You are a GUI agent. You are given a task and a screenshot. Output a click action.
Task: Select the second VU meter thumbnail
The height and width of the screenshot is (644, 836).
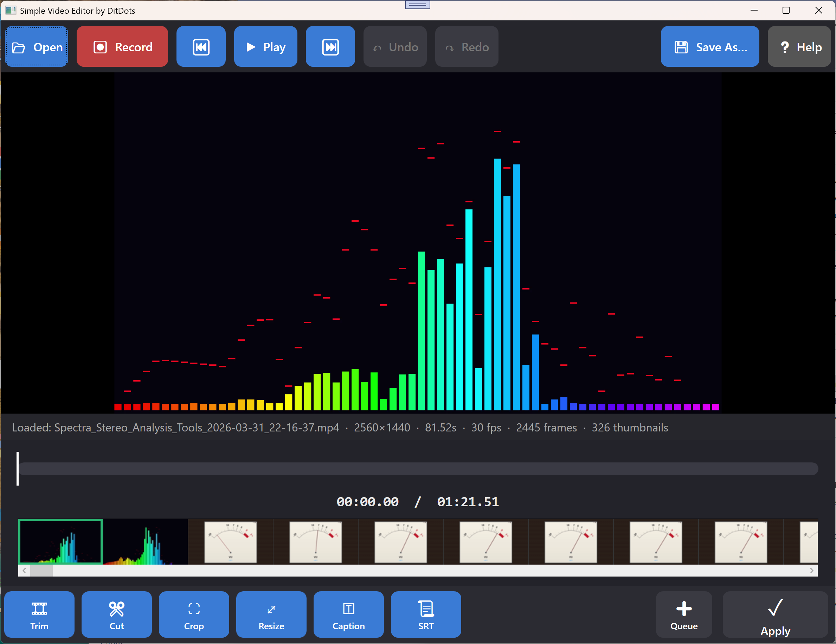[x=315, y=541]
